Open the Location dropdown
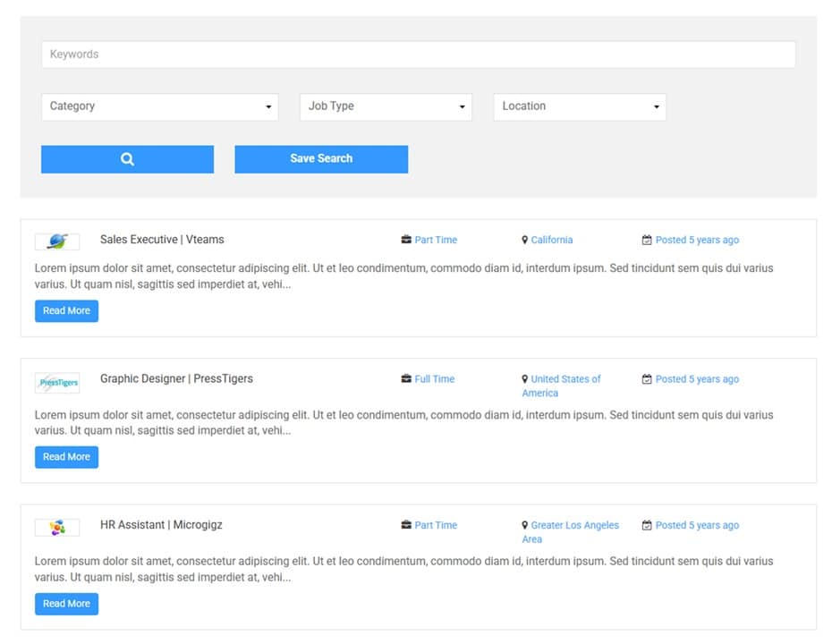 pos(580,106)
